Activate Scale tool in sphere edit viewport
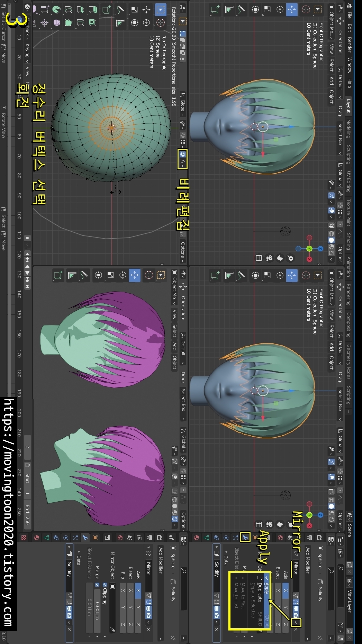Image resolution: width=362 pixels, height=644 pixels. [134, 10]
